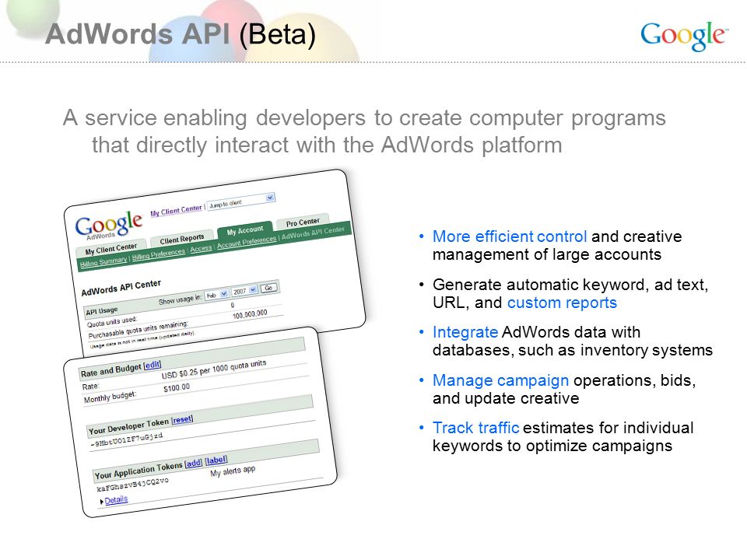
Task: Click the Google AdWords logo in the screenshot card
Action: click(109, 224)
